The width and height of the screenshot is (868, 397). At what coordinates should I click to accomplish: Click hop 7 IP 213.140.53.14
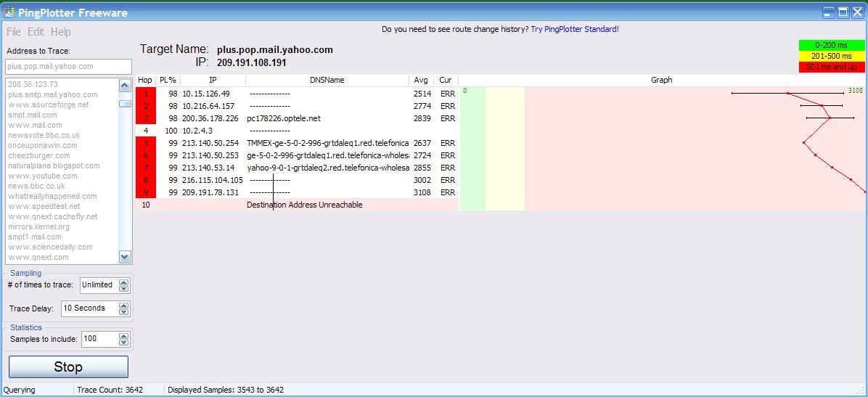point(208,168)
